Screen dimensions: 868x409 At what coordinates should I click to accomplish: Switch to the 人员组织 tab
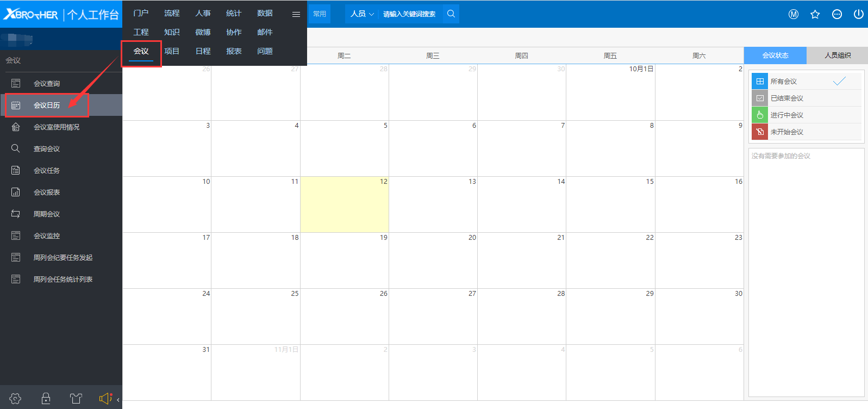point(837,55)
